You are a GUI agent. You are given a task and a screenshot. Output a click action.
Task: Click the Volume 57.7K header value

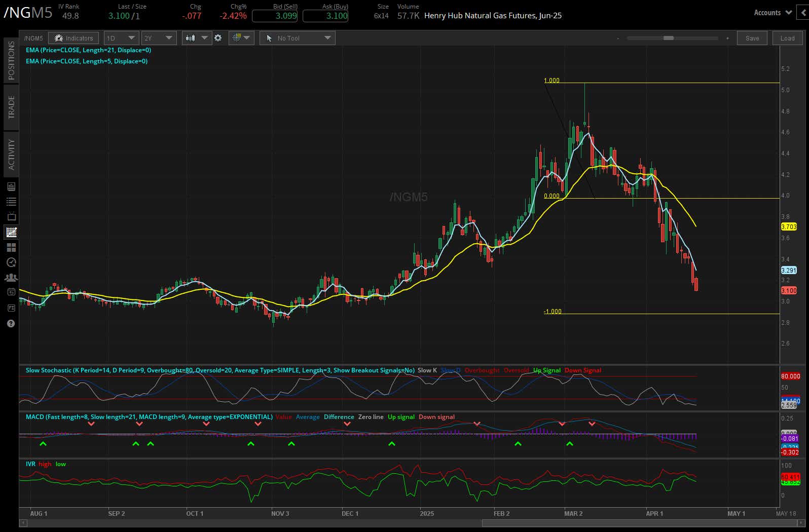pyautogui.click(x=408, y=16)
